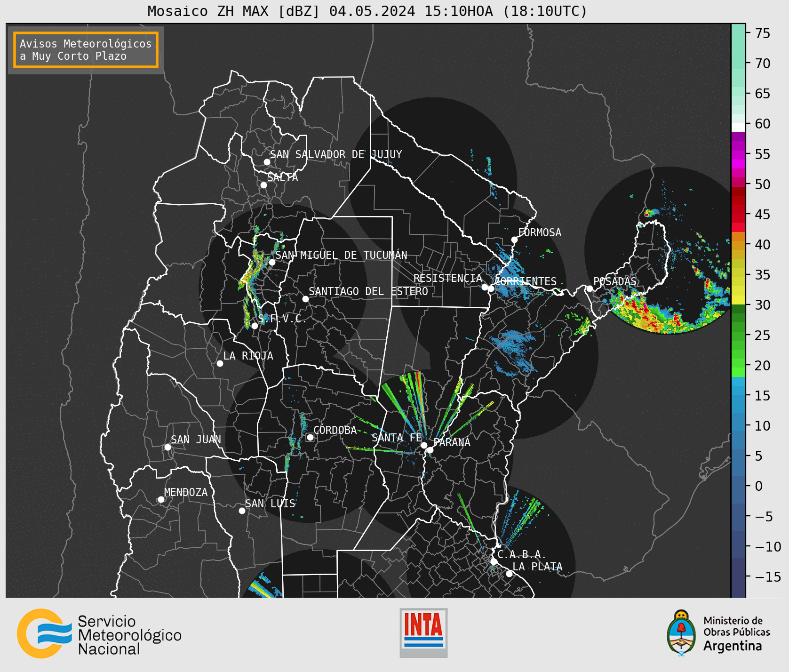Click the Santiago del Estero city dot

pos(305,299)
